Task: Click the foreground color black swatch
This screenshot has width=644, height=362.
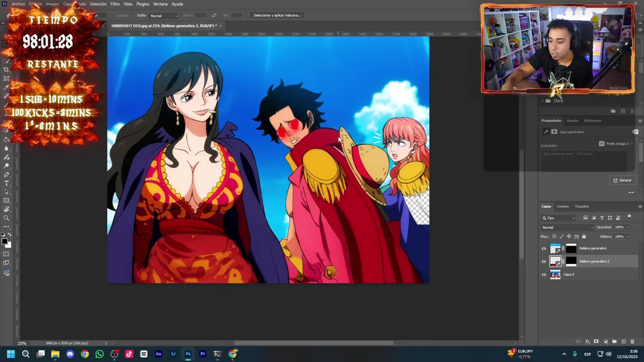Action: pos(5,242)
